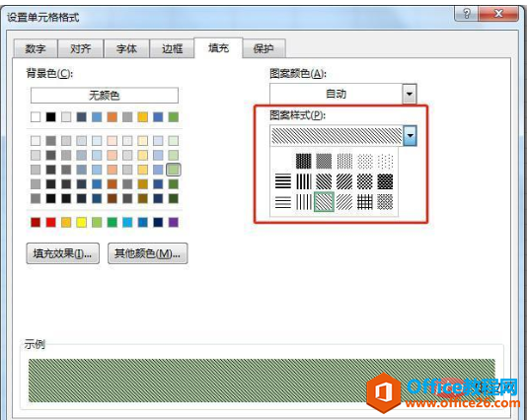Click the question mark help button

pyautogui.click(x=467, y=14)
